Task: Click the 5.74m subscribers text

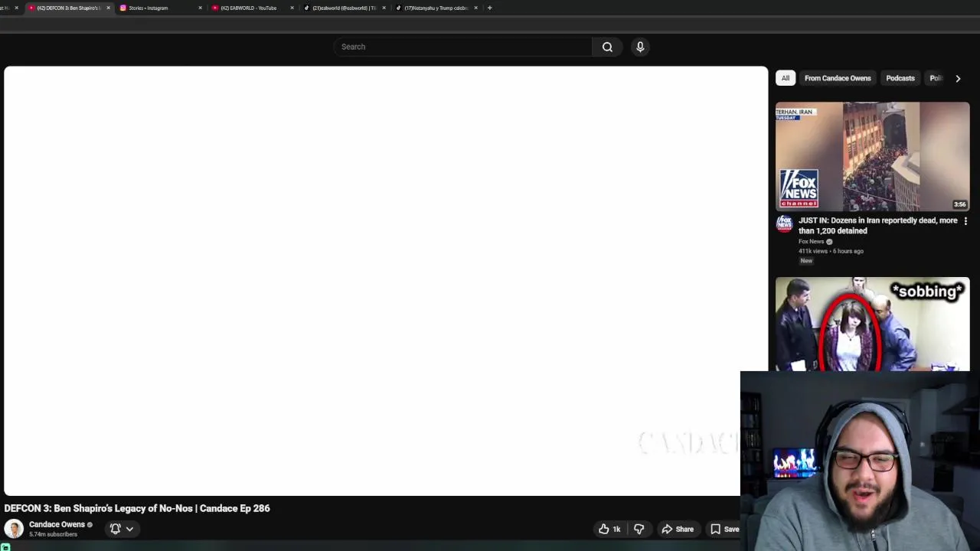Action: (53, 534)
